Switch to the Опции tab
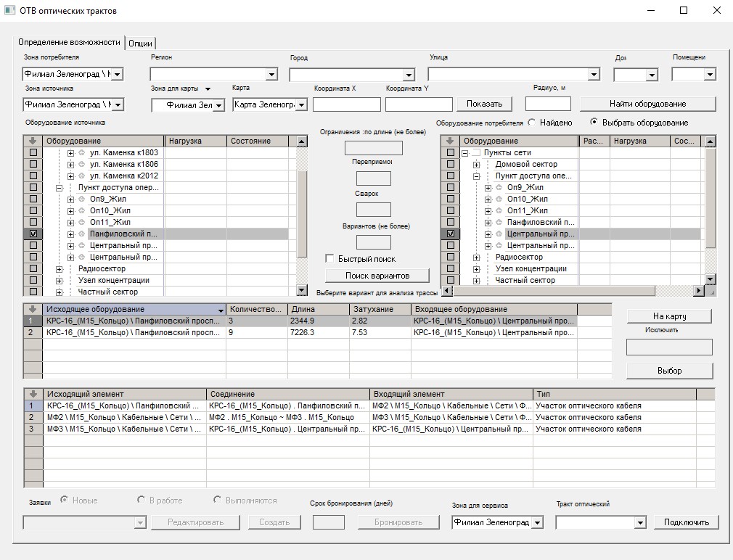The height and width of the screenshot is (560, 733). pyautogui.click(x=140, y=43)
